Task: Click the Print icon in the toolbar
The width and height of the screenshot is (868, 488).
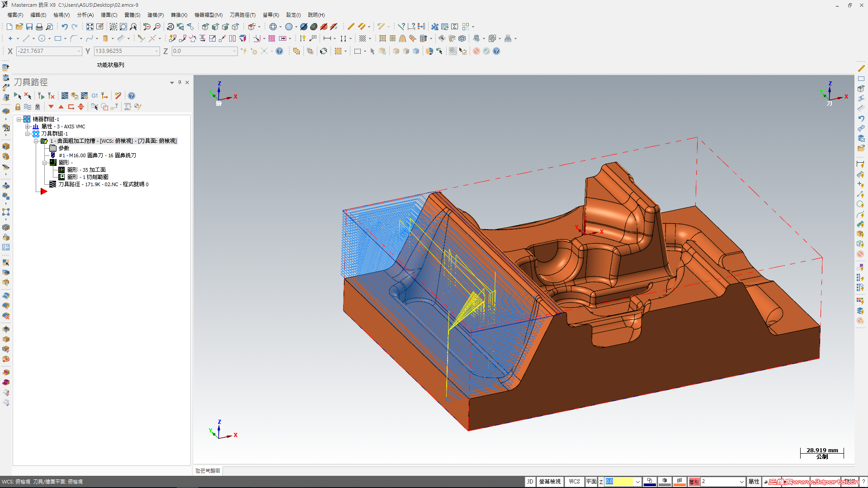Action: 39,27
